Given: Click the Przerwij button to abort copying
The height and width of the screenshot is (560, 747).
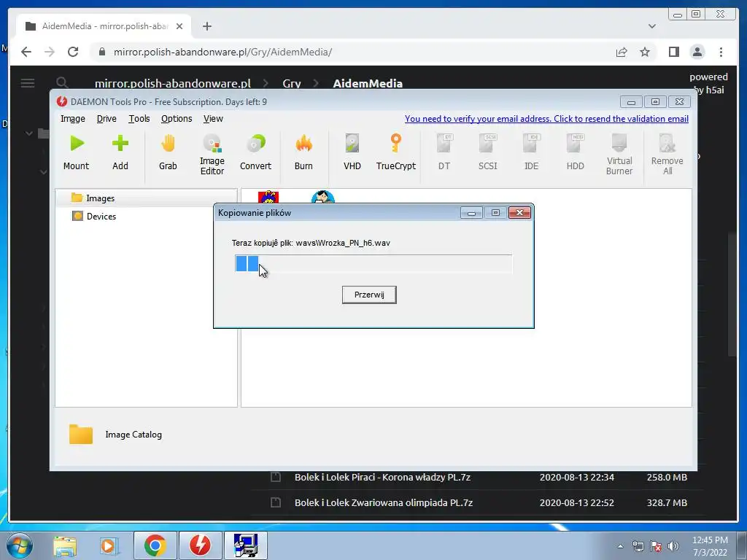Looking at the screenshot, I should [x=369, y=295].
